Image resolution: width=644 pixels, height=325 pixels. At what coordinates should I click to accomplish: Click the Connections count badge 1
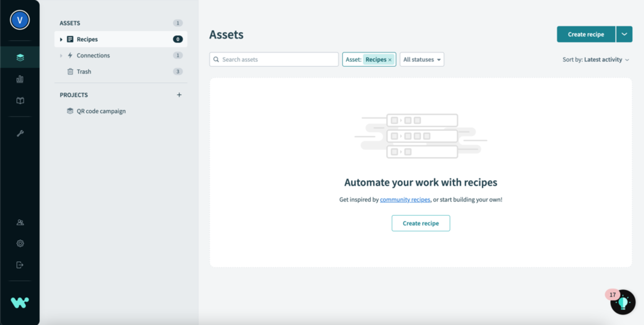point(178,55)
